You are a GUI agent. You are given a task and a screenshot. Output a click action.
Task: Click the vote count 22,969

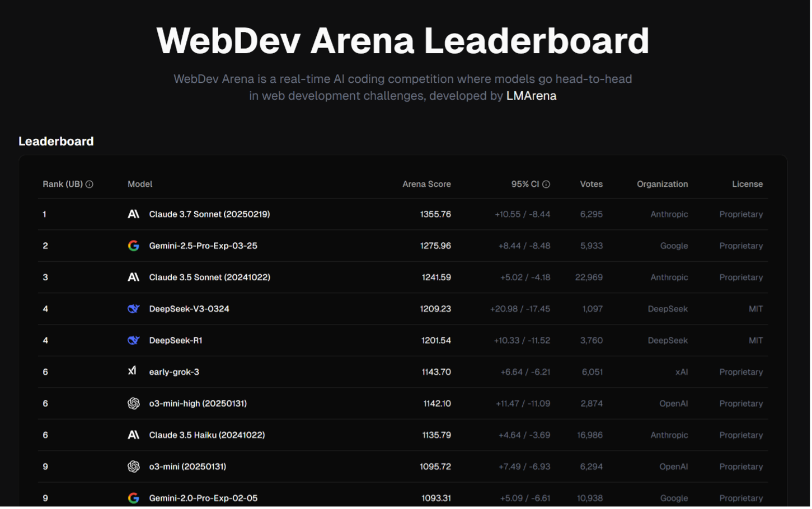[590, 278]
